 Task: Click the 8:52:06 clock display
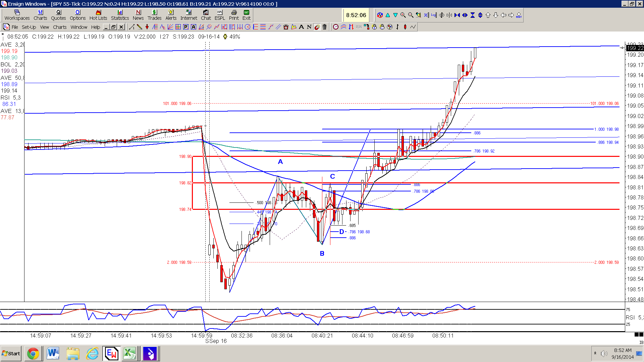pyautogui.click(x=356, y=15)
